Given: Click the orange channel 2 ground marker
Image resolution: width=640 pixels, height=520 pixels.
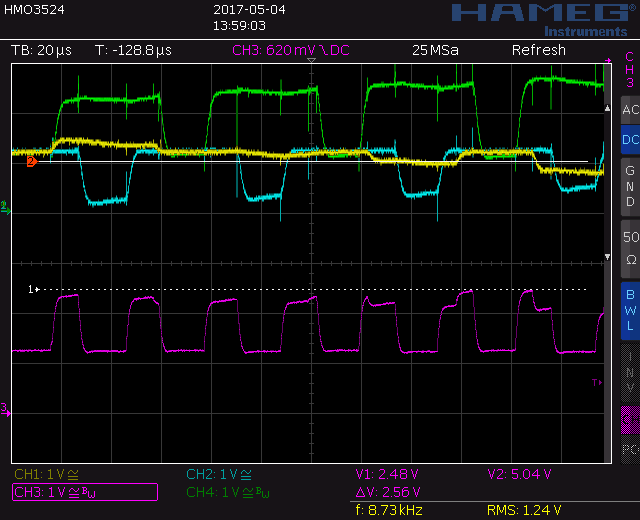Looking at the screenshot, I should click(x=32, y=162).
